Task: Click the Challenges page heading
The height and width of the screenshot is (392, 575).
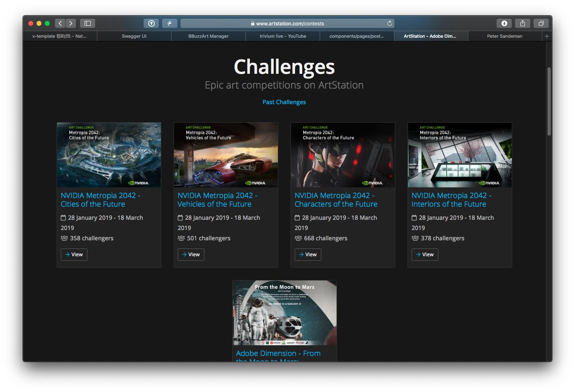Action: click(x=284, y=66)
